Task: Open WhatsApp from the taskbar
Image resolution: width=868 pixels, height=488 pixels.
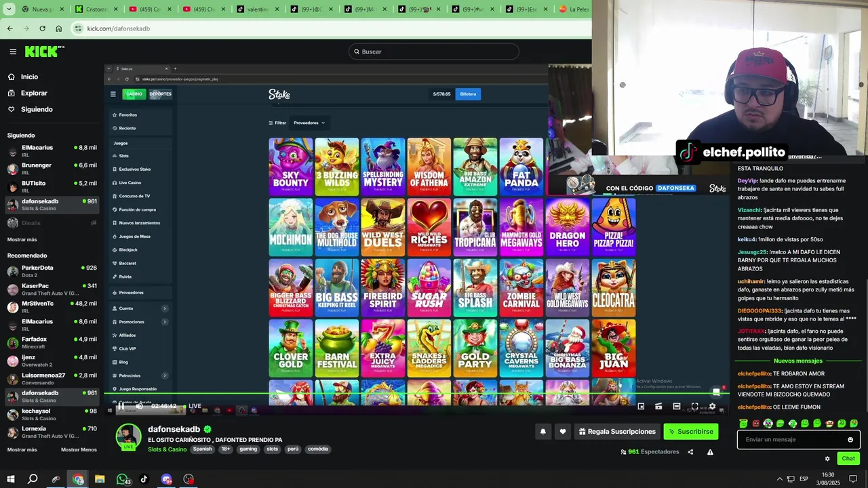Action: 122,479
